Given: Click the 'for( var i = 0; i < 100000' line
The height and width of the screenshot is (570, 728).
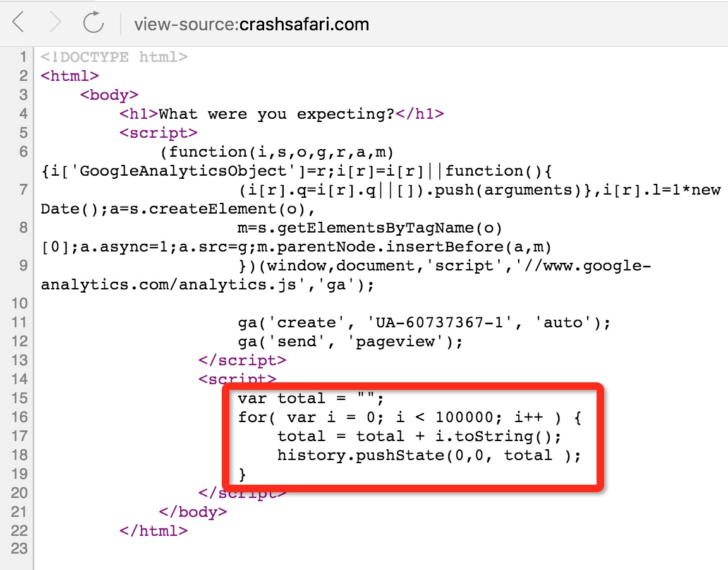Looking at the screenshot, I should point(409,417).
